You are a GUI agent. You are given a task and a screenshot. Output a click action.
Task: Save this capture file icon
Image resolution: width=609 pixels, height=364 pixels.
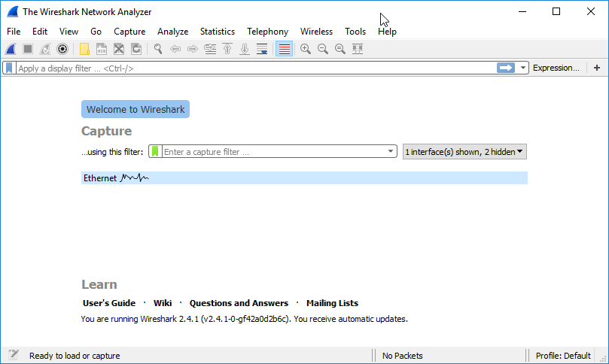(x=102, y=49)
